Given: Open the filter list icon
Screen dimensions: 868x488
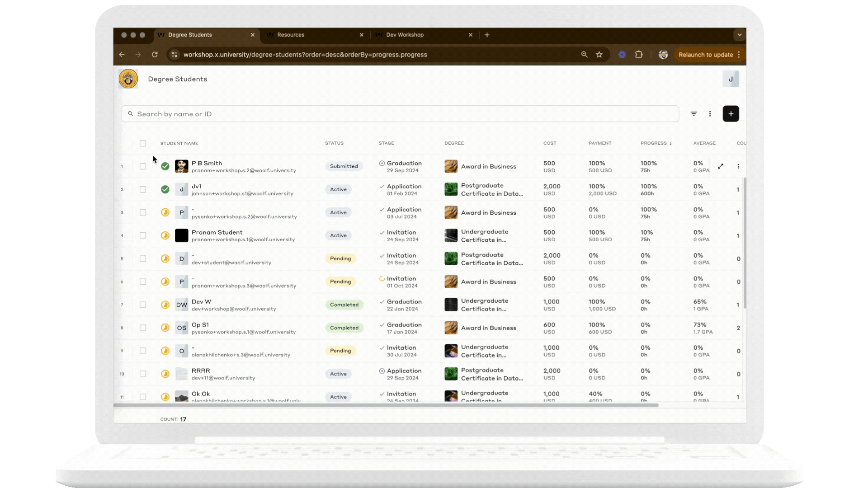Looking at the screenshot, I should click(693, 114).
